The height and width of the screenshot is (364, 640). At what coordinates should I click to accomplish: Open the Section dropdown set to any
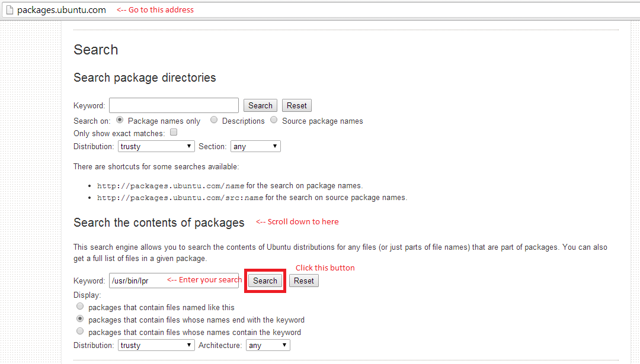255,146
